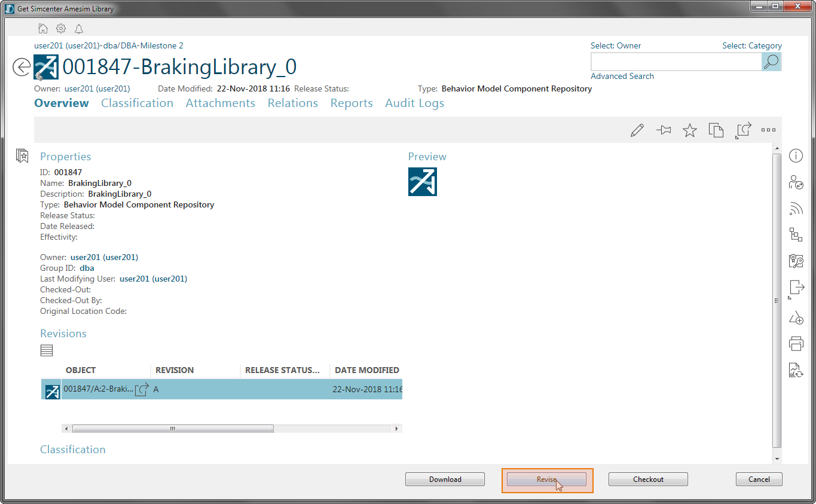Click the main vertical scrollbar down arrow
This screenshot has height=504, width=816.
(777, 459)
